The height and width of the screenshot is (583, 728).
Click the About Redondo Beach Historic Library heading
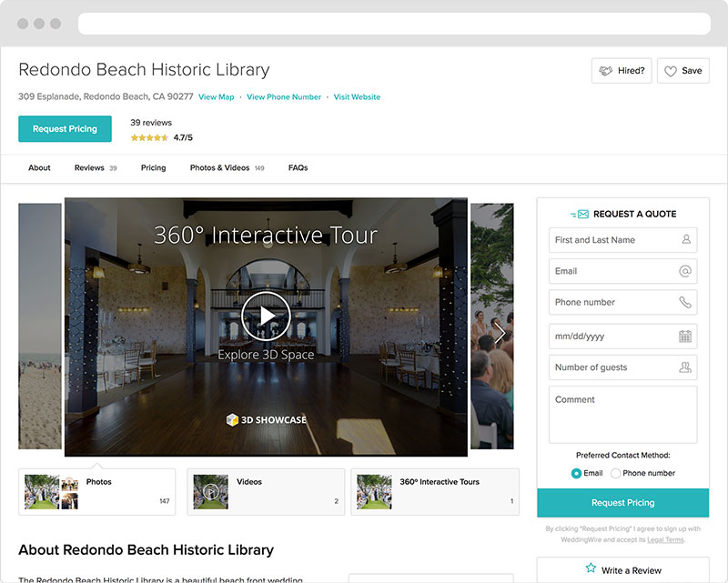point(147,549)
